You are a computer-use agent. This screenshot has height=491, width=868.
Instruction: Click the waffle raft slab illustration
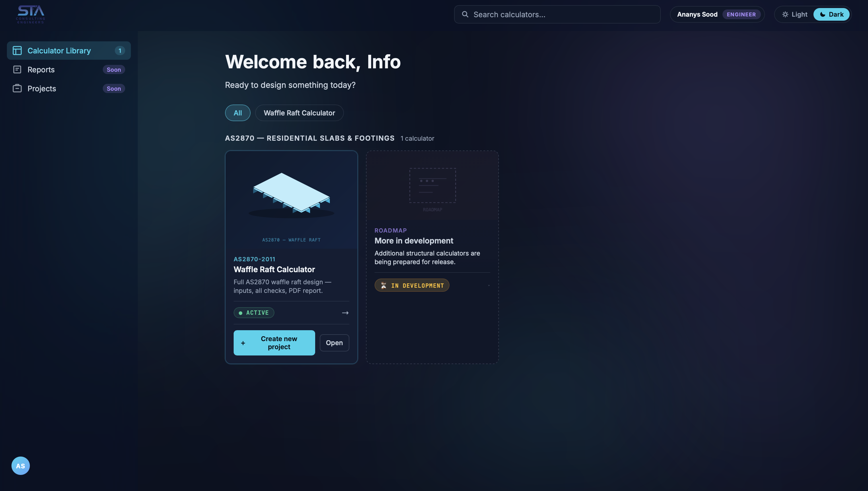pyautogui.click(x=292, y=195)
